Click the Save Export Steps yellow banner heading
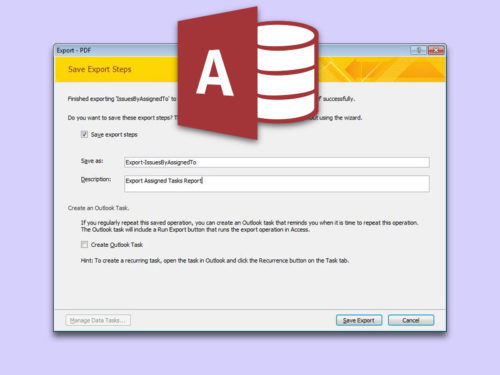 (x=100, y=69)
